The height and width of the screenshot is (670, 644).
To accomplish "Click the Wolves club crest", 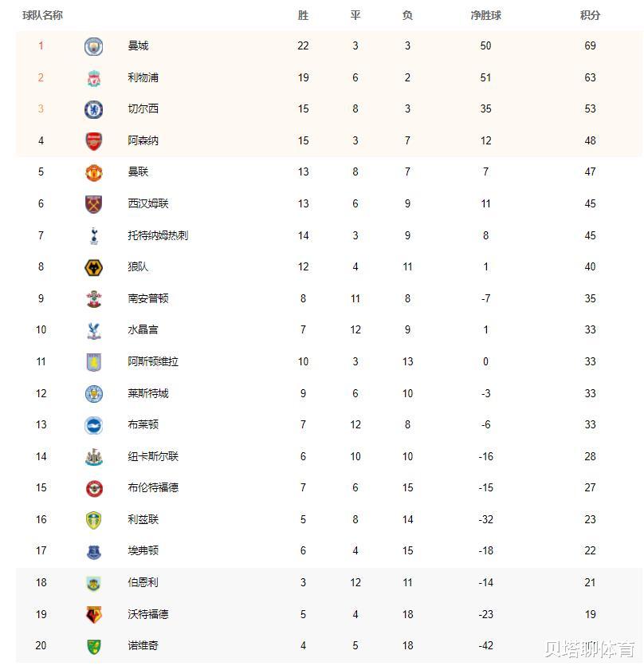I will tap(93, 267).
